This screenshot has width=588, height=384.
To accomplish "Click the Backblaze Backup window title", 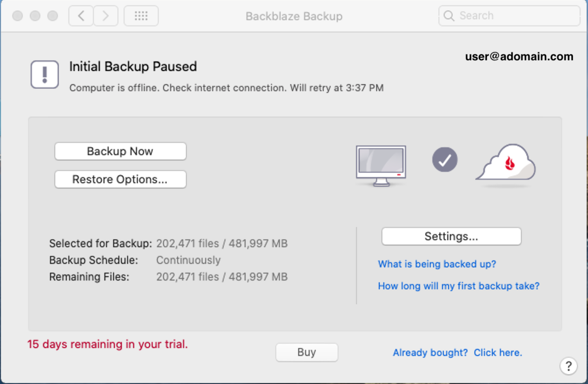I will (294, 16).
